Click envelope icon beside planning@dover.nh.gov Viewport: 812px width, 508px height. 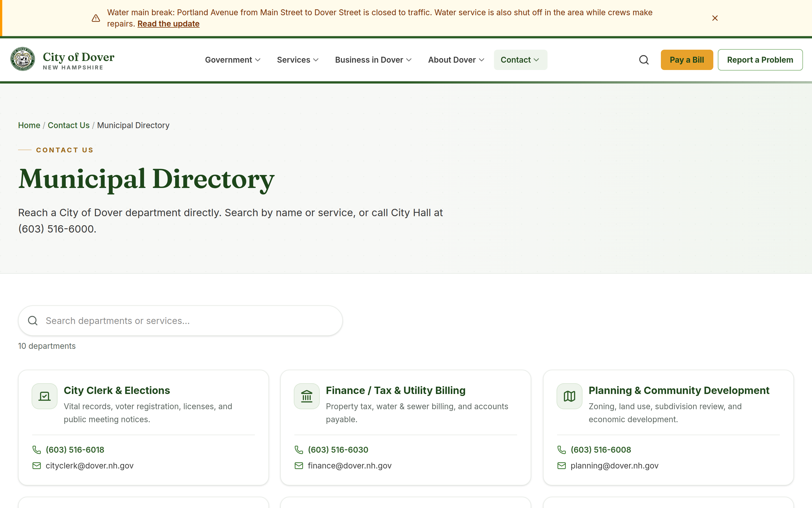click(x=561, y=466)
